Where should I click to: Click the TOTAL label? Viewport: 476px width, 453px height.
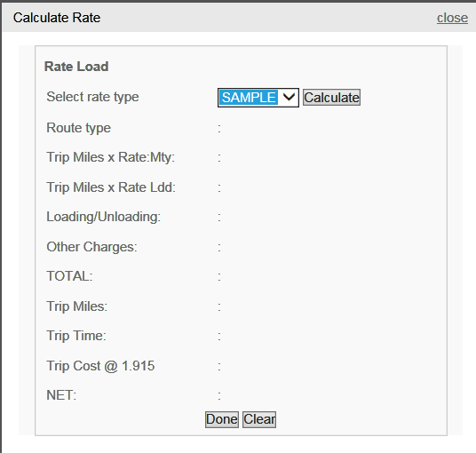(x=69, y=276)
